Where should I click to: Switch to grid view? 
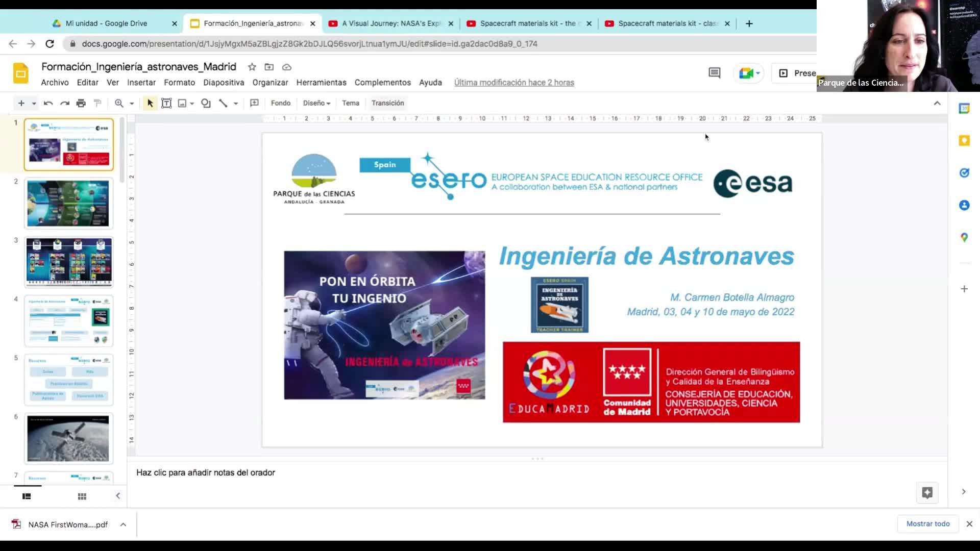[x=82, y=496]
